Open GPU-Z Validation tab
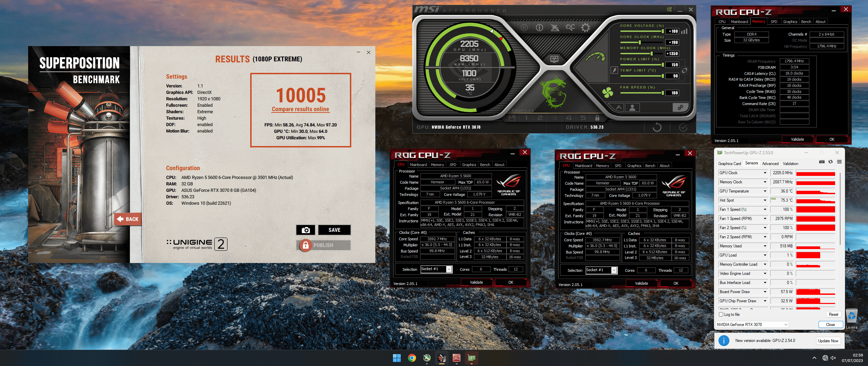The height and width of the screenshot is (366, 868). pyautogui.click(x=790, y=163)
